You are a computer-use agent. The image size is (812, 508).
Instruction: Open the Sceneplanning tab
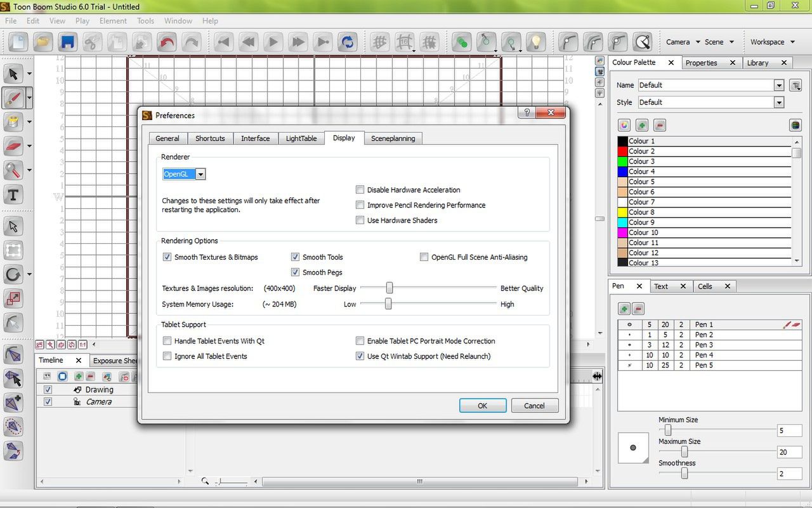[x=393, y=138]
